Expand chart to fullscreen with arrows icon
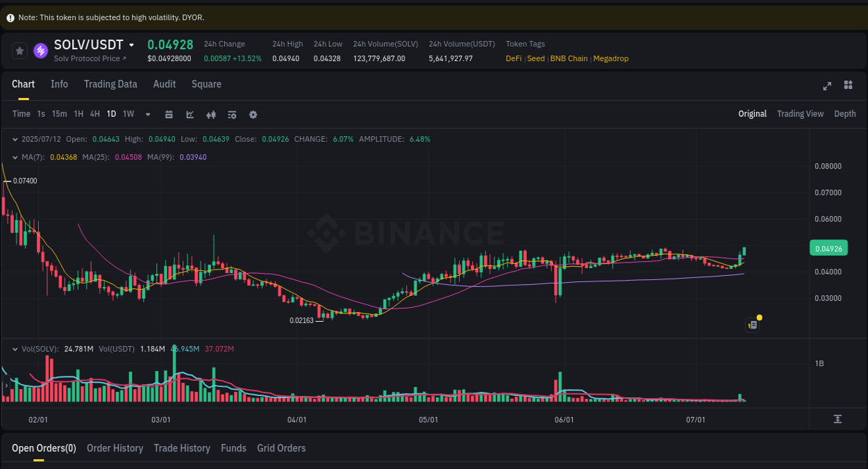 click(x=827, y=85)
